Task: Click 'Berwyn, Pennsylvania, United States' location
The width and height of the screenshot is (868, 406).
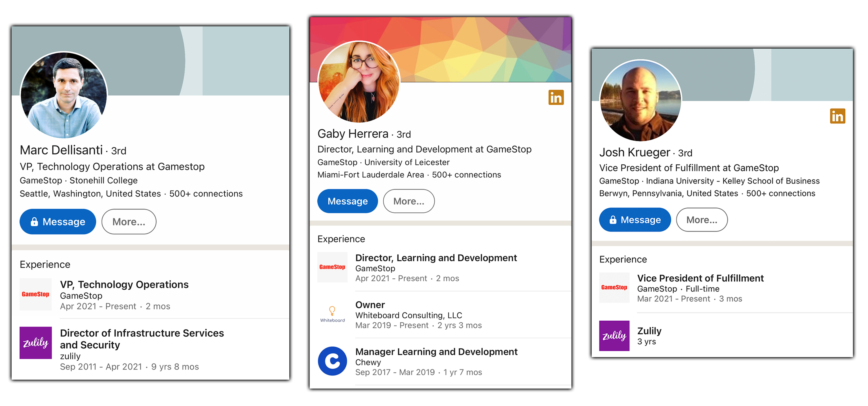Action: (x=669, y=193)
